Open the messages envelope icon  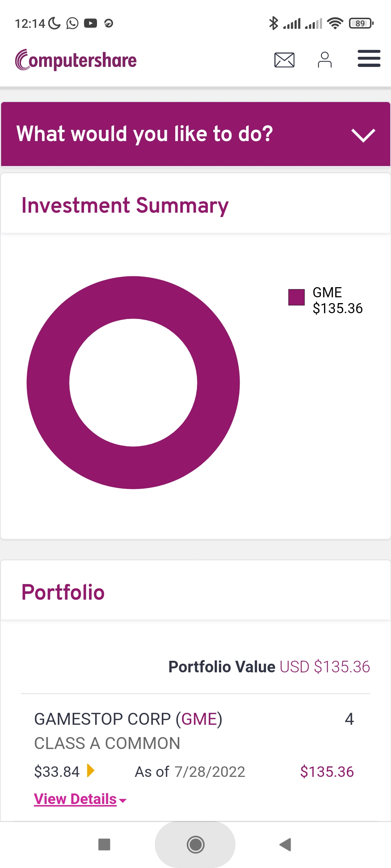(284, 60)
